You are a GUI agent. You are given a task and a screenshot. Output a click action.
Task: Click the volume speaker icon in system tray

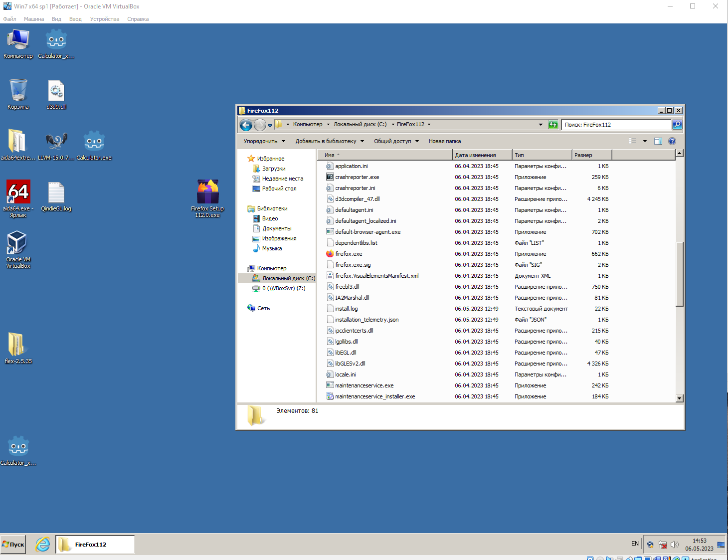coord(675,545)
